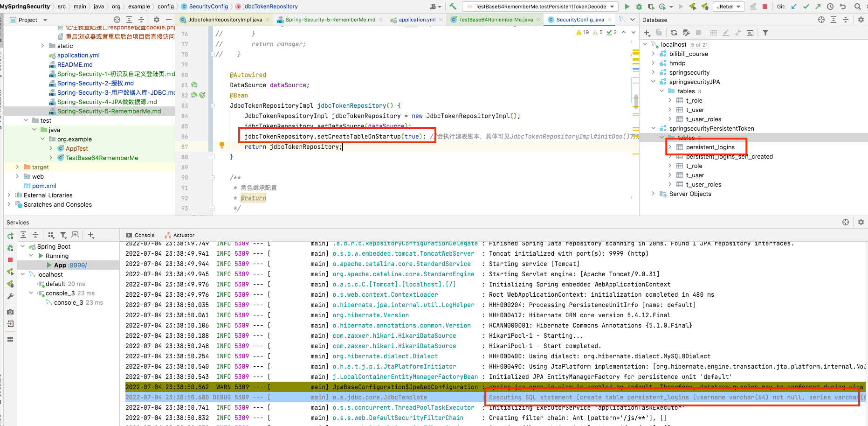Open the Database refresh icon
The width and height of the screenshot is (868, 426).
pos(674,33)
